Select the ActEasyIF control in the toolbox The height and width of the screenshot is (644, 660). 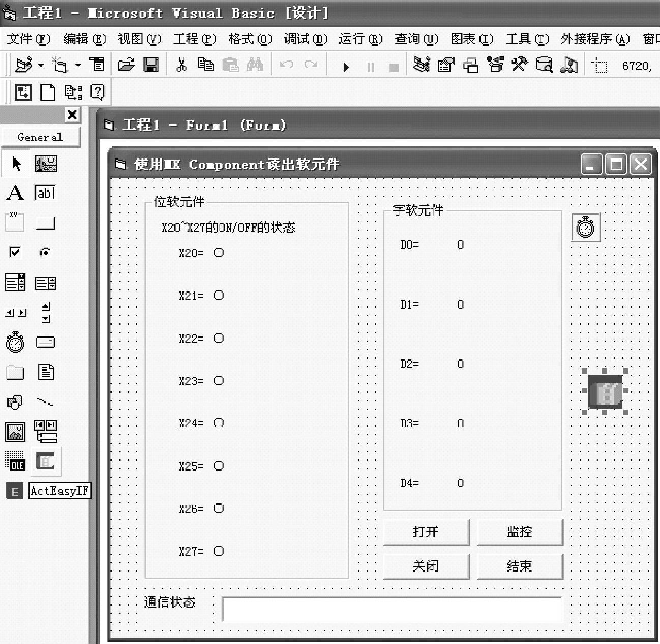click(46, 462)
